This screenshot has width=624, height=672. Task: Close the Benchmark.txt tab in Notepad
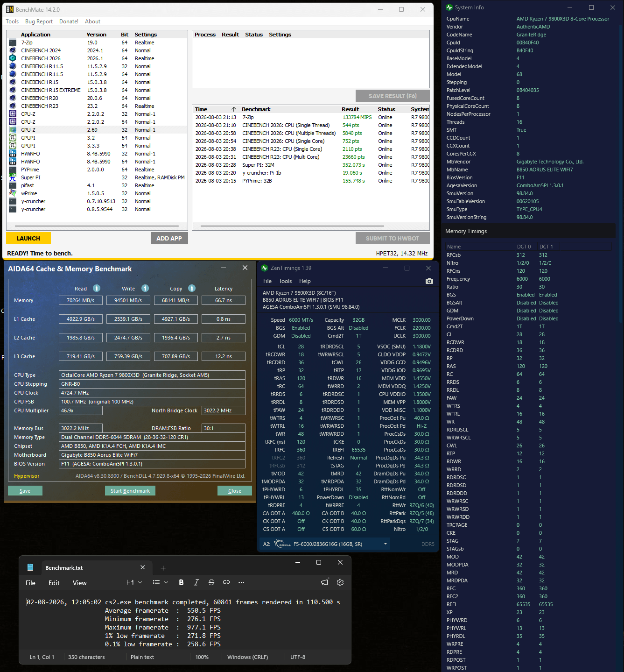(142, 567)
